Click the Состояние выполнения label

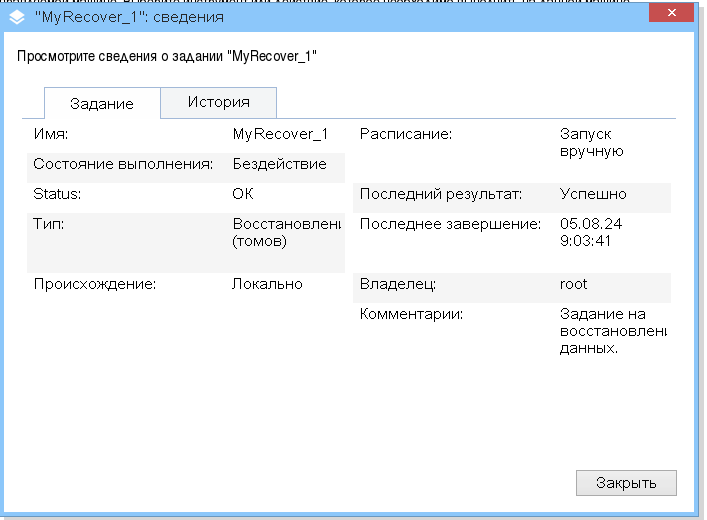tap(123, 164)
